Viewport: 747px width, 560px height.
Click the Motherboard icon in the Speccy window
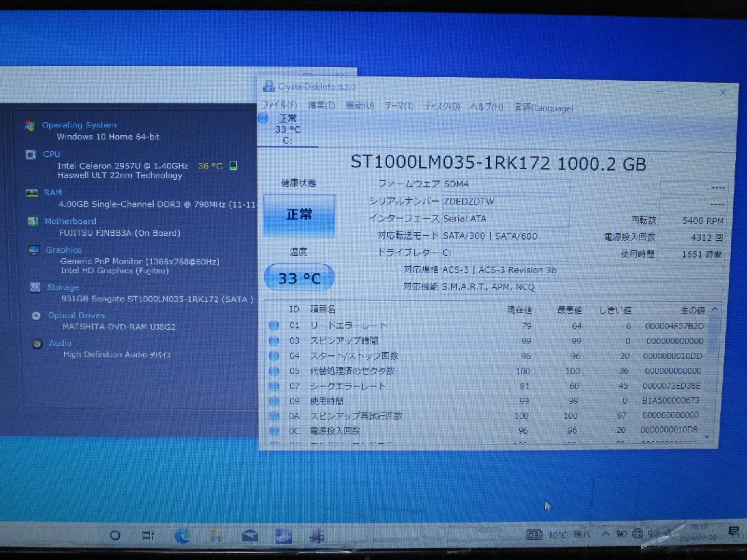pos(33,222)
